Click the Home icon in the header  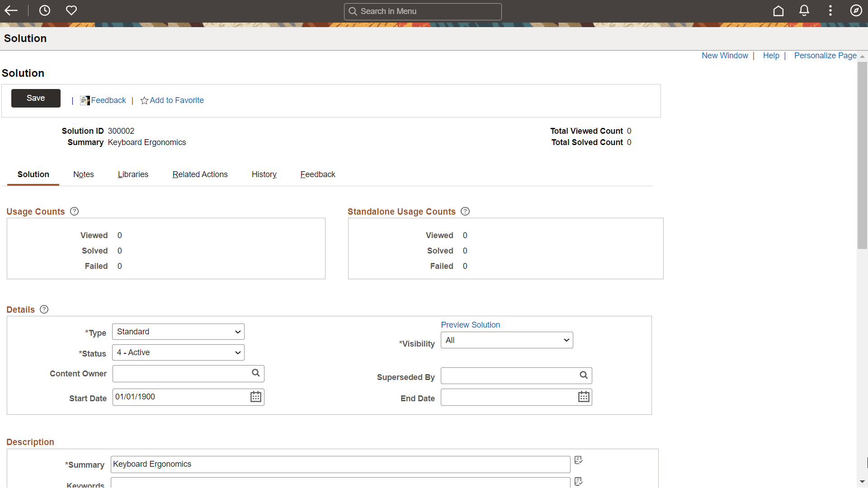click(x=778, y=10)
